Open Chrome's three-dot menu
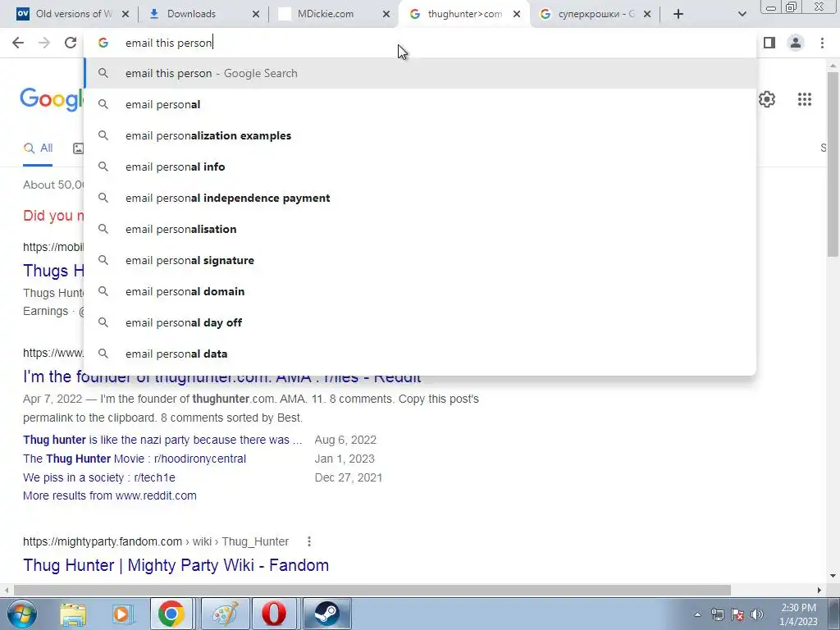The width and height of the screenshot is (840, 630). tap(822, 43)
